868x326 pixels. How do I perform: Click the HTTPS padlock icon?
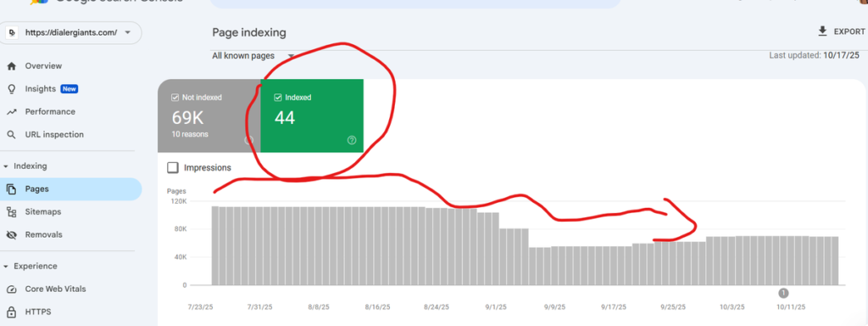click(x=11, y=312)
